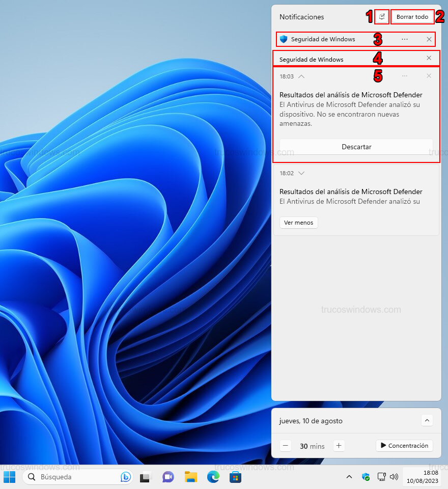Collapse the calendar with the chevron arrow
The image size is (448, 489).
point(427,420)
